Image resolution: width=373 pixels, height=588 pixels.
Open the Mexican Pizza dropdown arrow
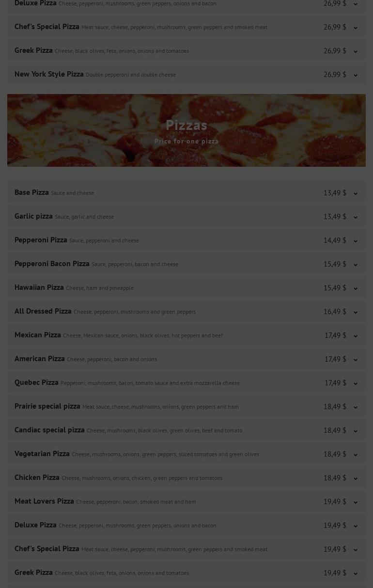(x=355, y=336)
